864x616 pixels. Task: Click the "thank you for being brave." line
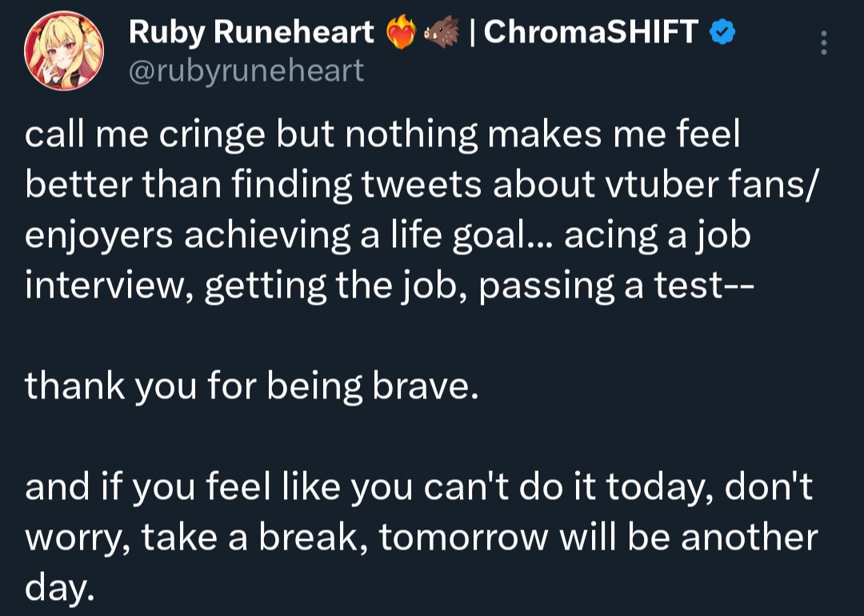[x=251, y=386]
